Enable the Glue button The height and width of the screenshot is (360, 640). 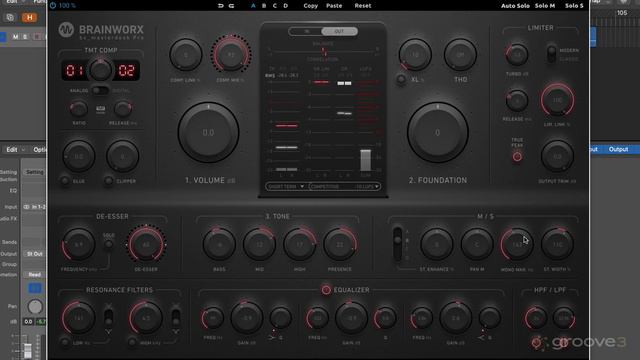(64, 181)
